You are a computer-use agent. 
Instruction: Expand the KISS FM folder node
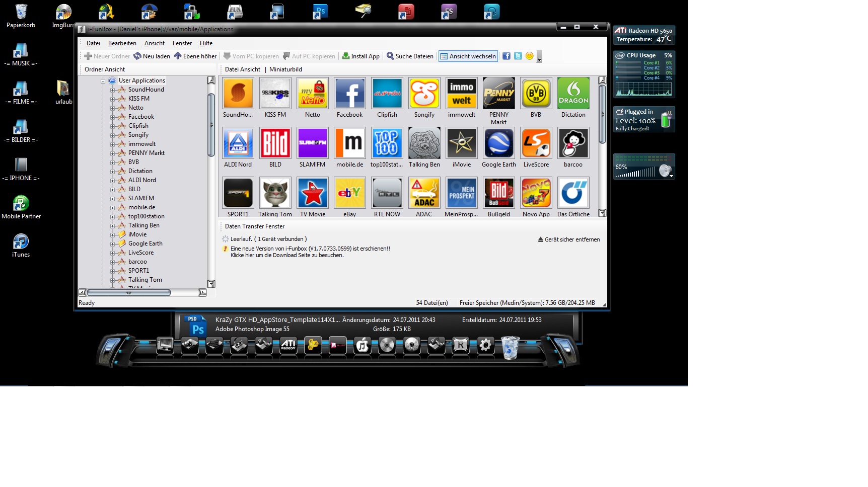coord(113,99)
